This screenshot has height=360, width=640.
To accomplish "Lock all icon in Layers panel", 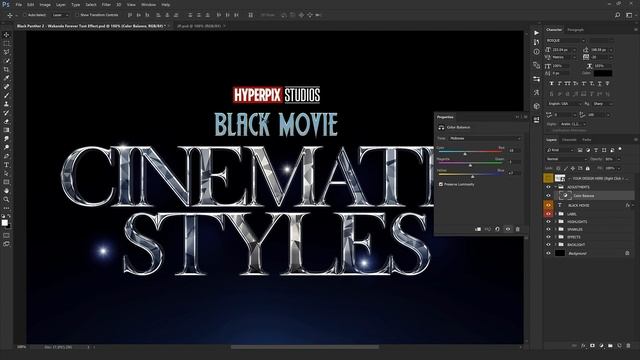I will 588,168.
